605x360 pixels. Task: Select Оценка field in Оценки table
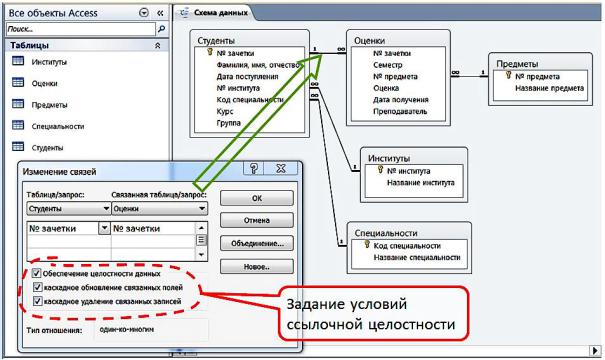(x=386, y=88)
